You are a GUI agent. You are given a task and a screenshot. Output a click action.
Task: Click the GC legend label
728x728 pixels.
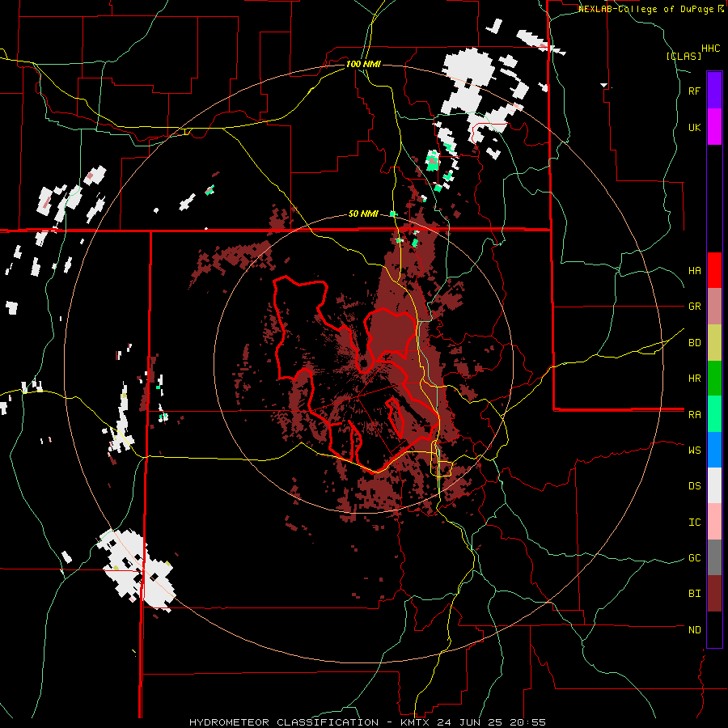pos(694,557)
